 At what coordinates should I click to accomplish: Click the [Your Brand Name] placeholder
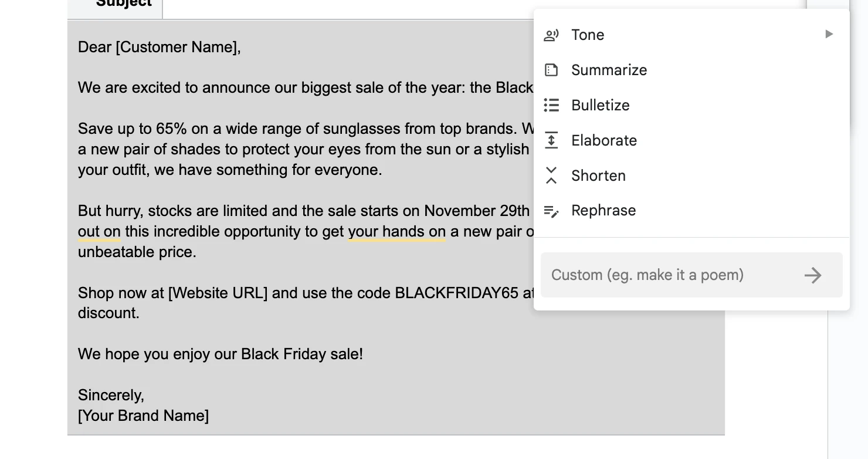(143, 416)
